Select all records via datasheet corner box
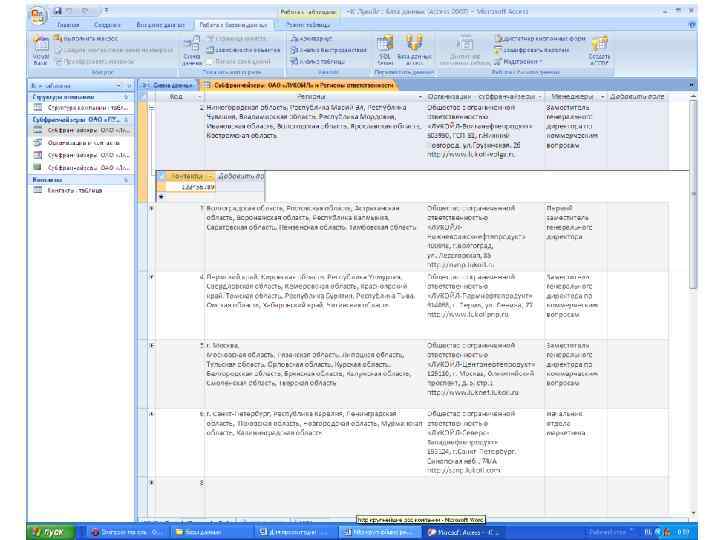 [144, 97]
